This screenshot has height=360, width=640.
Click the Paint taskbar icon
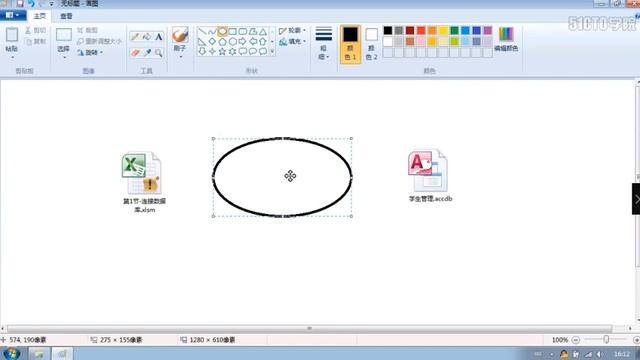[x=62, y=353]
